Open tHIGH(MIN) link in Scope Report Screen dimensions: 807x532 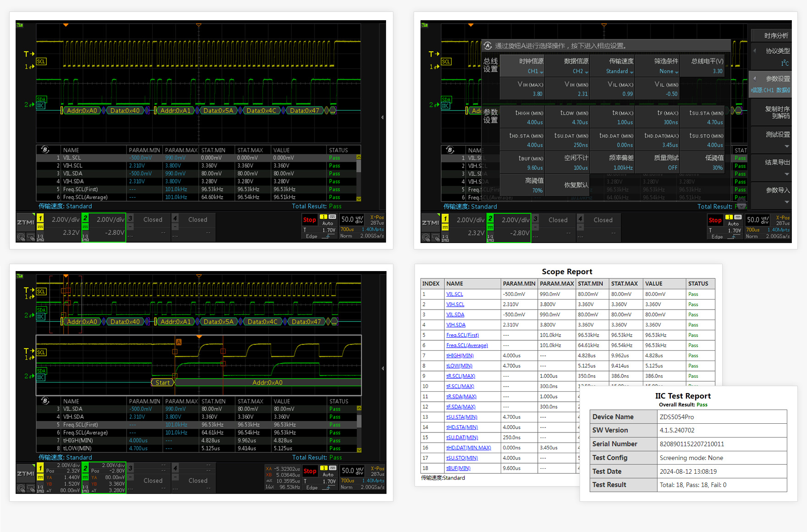[459, 356]
